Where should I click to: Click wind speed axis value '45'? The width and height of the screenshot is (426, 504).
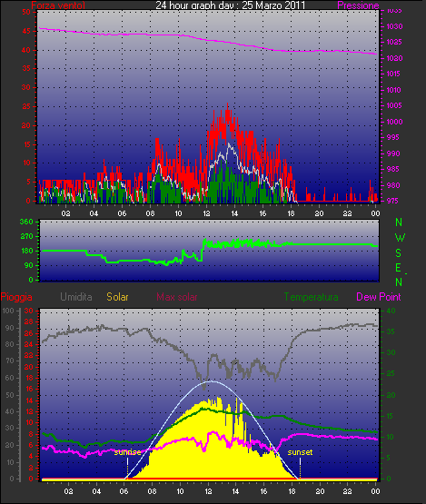pyautogui.click(x=26, y=31)
